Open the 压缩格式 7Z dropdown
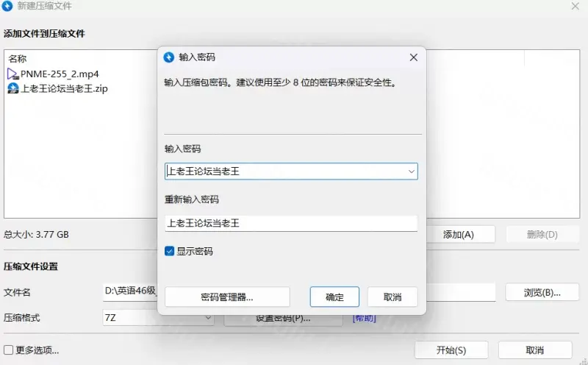Viewport: 588px width, 365px height. click(x=158, y=318)
